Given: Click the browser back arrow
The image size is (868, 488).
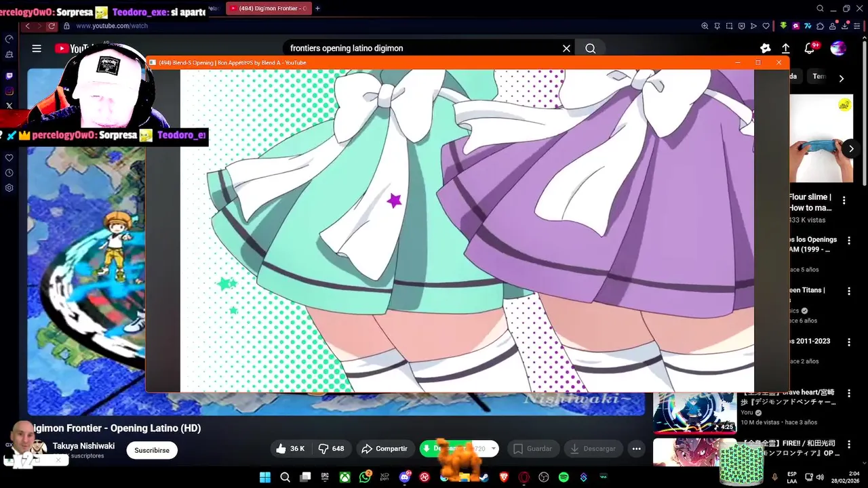Looking at the screenshot, I should tap(27, 26).
